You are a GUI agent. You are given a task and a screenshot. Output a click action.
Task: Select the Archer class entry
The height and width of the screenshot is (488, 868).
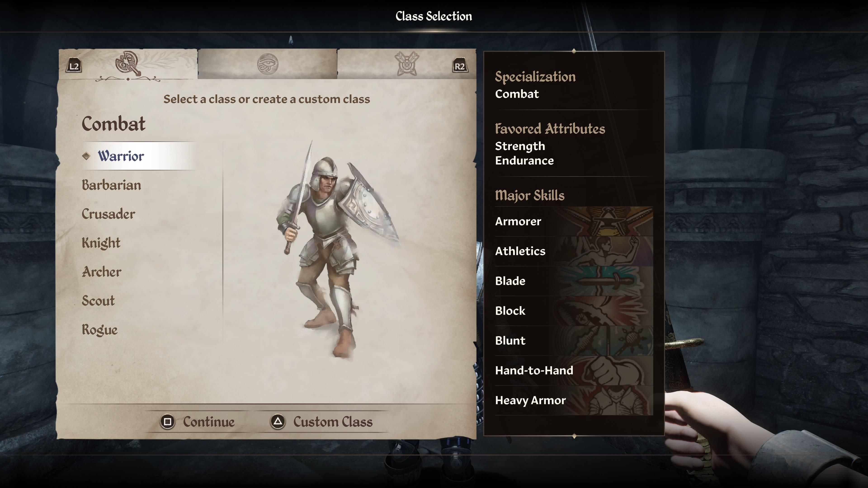[102, 272]
